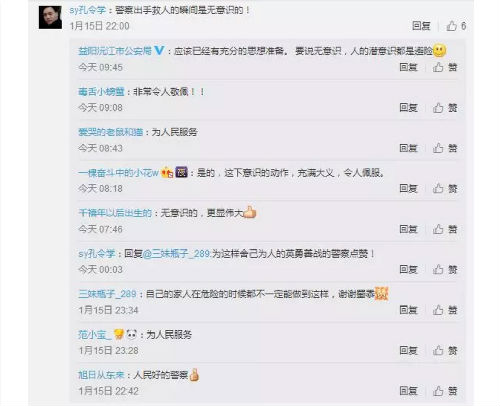Like the top comment with 6 likes
The width and height of the screenshot is (500, 406).
[452, 26]
